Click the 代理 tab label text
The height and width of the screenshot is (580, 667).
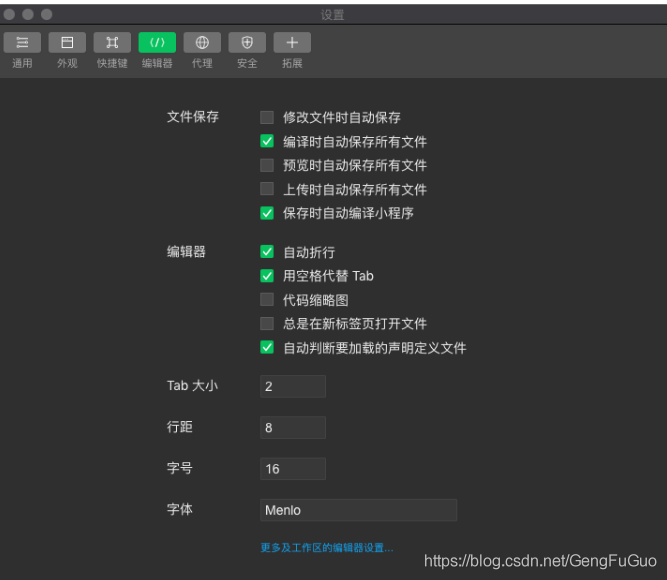point(202,63)
